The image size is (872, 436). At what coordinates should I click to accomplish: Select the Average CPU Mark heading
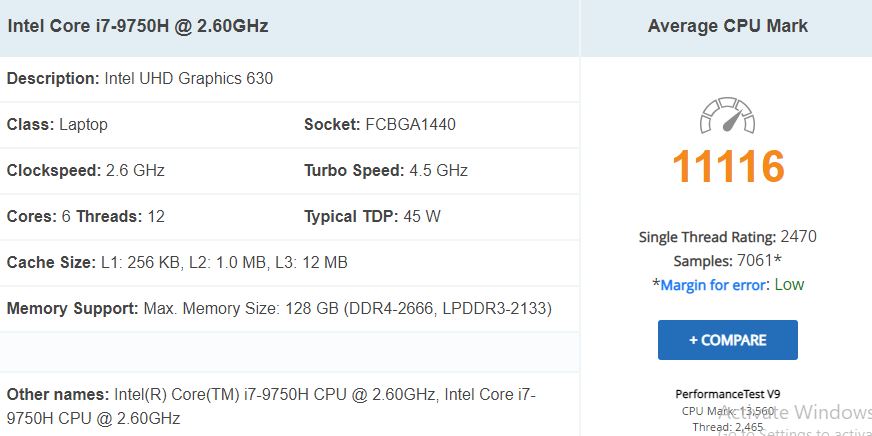click(x=727, y=26)
